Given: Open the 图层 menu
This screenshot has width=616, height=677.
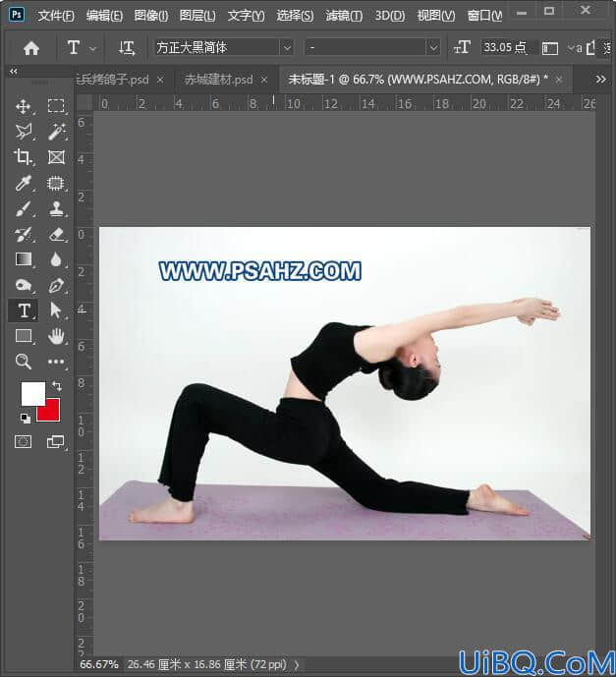Looking at the screenshot, I should [x=197, y=16].
